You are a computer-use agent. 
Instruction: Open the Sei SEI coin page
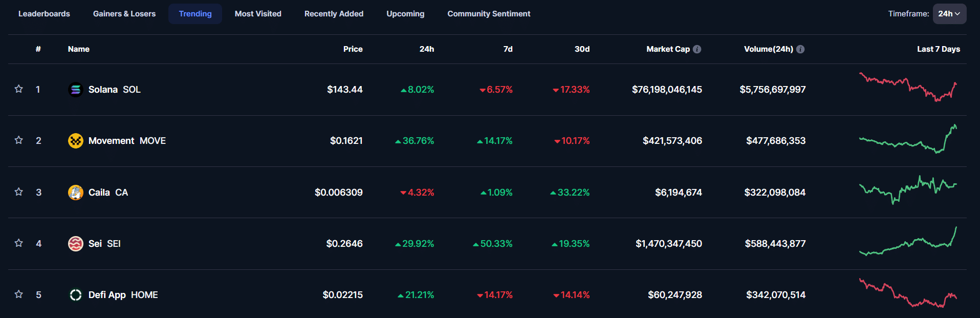coord(104,244)
